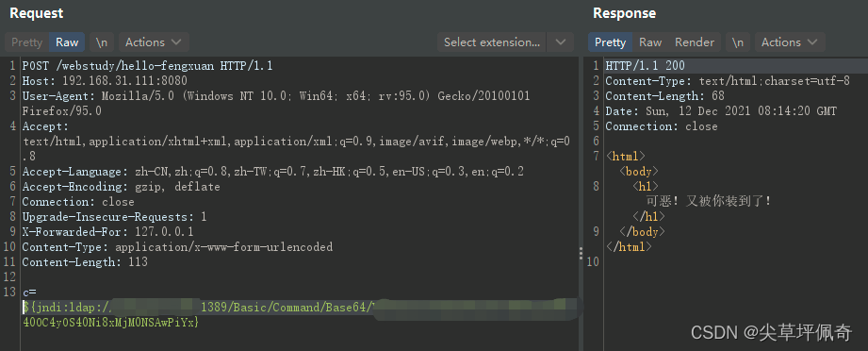Expand the extension chevron arrow
This screenshot has width=868, height=351.
point(560,42)
